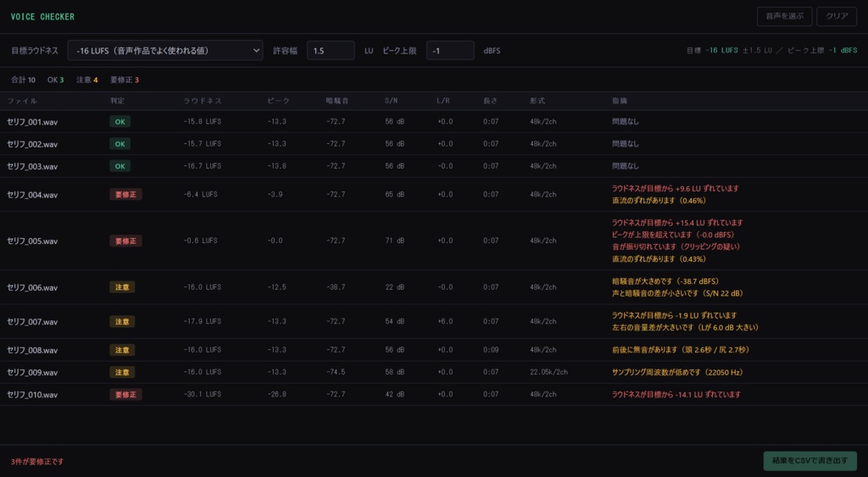Select file セリフ_001.wav
The width and height of the screenshot is (868, 477).
pos(33,122)
